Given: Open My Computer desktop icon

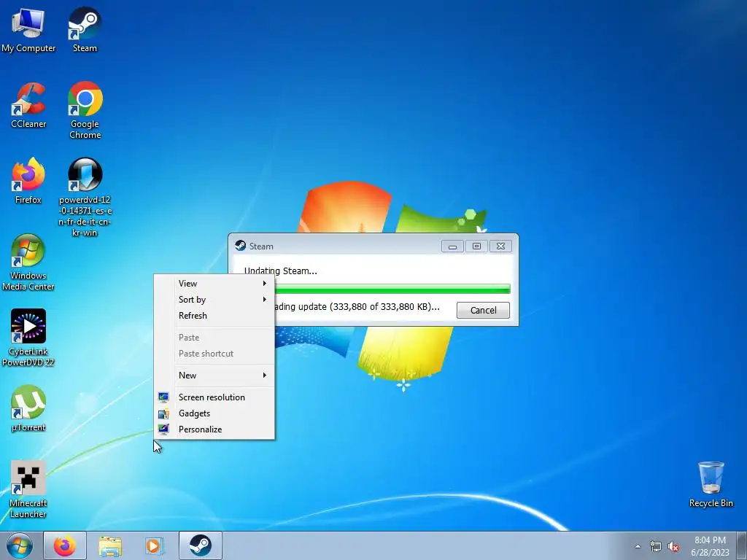Looking at the screenshot, I should tap(28, 29).
